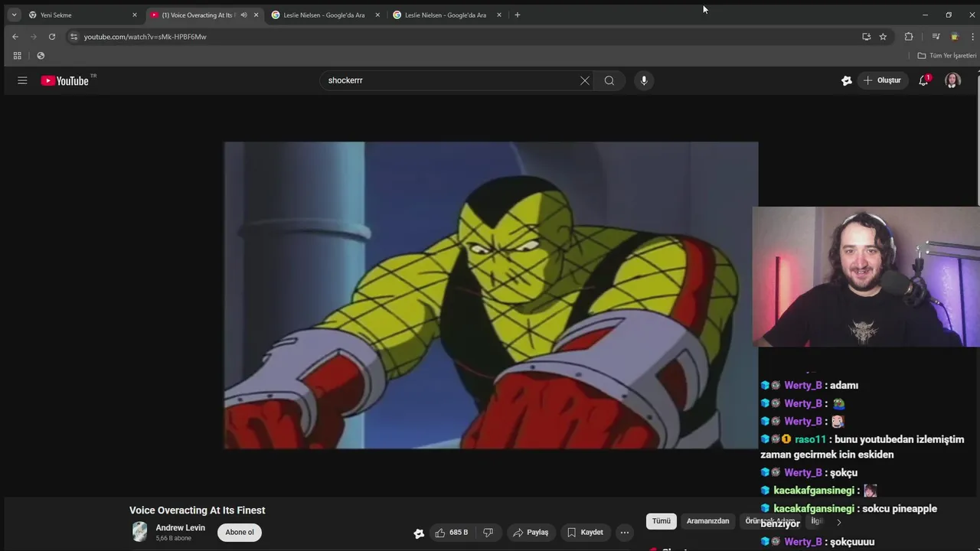
Task: Click the install app icon in address bar
Action: [x=867, y=37]
